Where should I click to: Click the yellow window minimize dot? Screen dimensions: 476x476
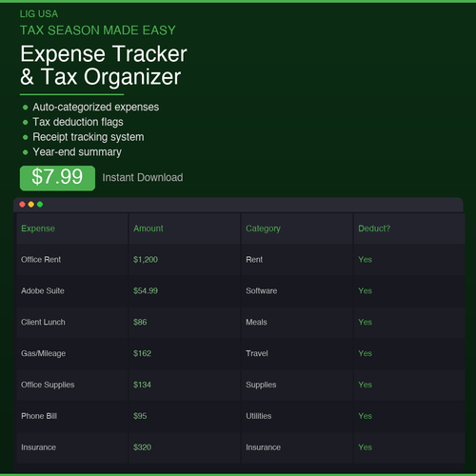[31, 205]
